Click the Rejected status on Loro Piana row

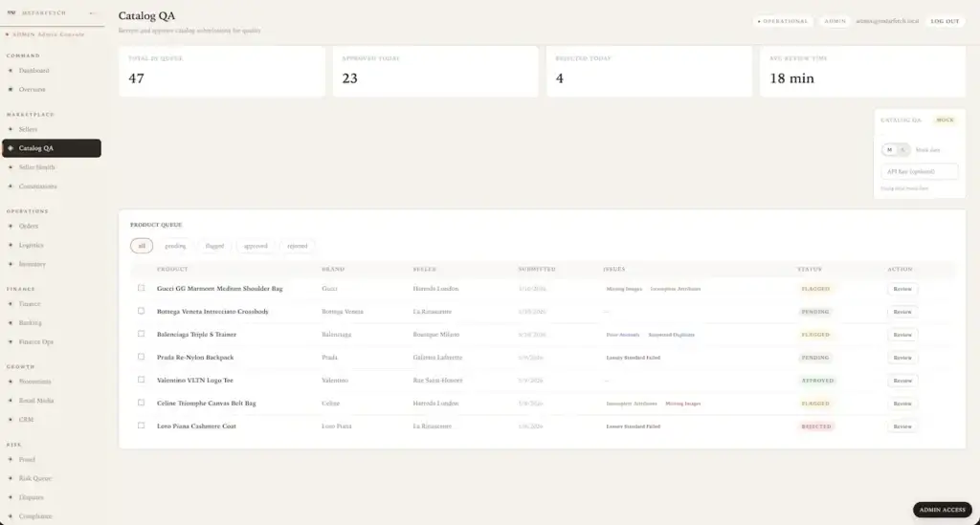[816, 427]
